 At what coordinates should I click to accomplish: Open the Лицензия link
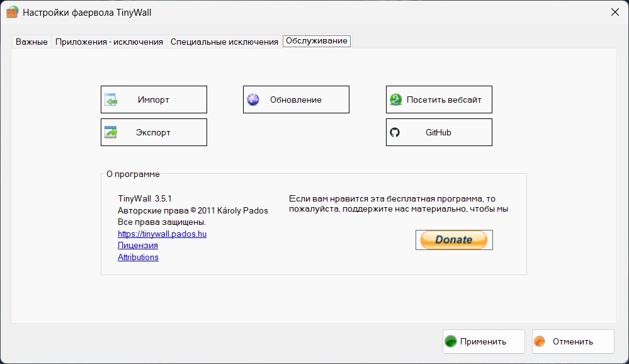tap(138, 245)
